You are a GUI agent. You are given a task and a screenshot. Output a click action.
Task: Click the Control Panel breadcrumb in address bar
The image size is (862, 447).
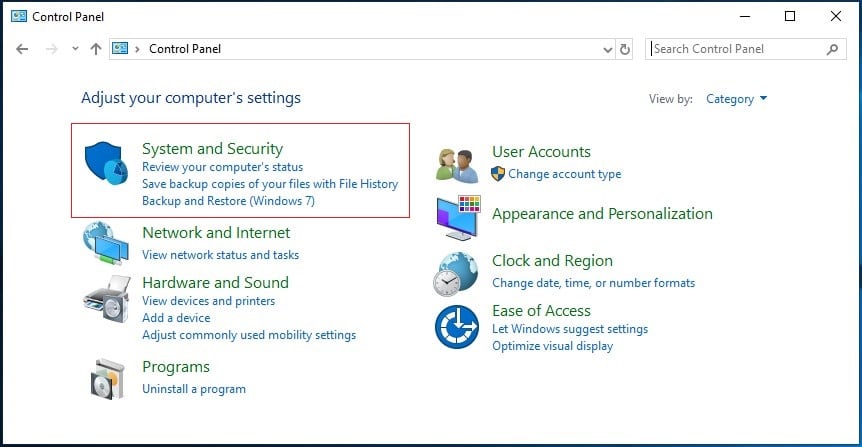click(185, 49)
